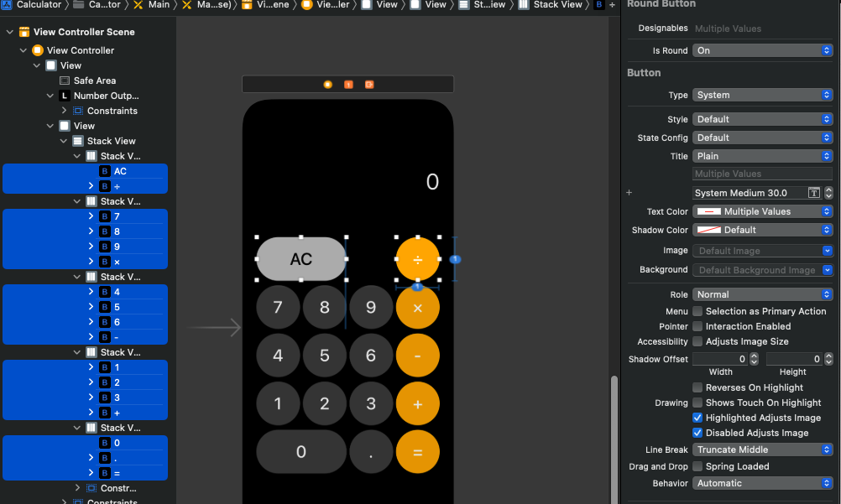
Task: Click the orange view controller dot in scene dock
Action: [x=327, y=85]
